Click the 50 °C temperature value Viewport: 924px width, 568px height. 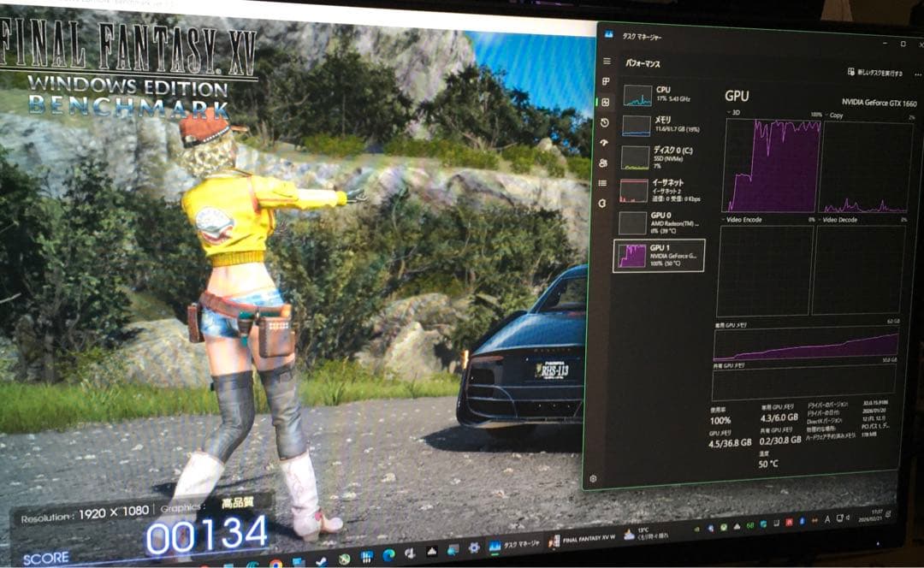pos(767,464)
